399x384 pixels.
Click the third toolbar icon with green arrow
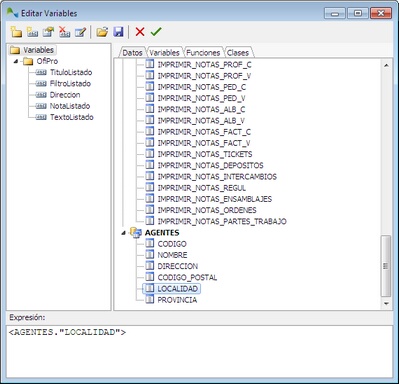[48, 32]
